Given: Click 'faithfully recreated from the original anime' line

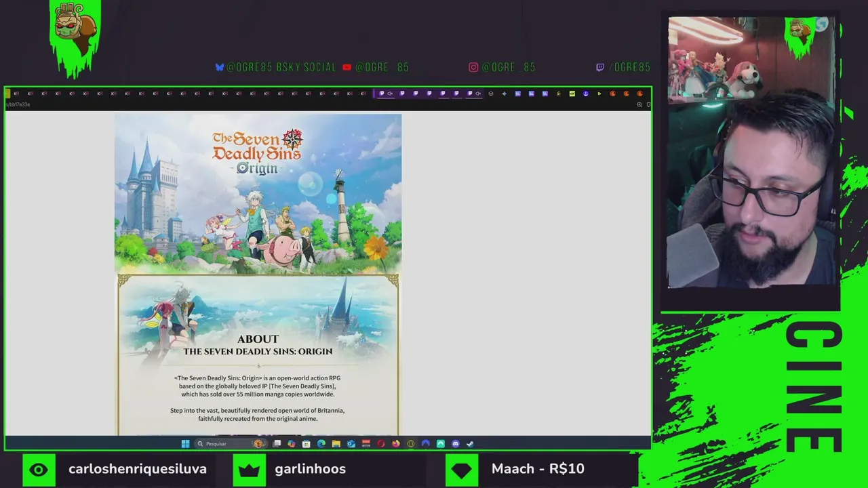Looking at the screenshot, I should (258, 419).
